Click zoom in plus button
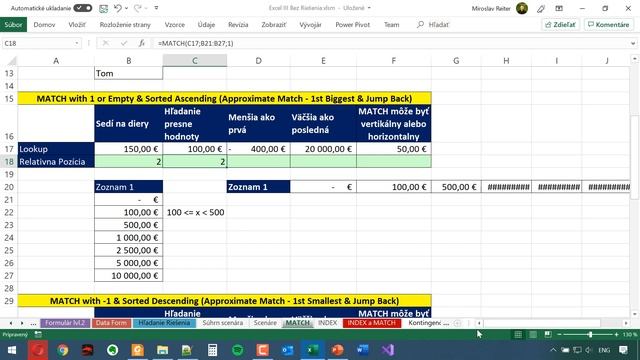 616,334
